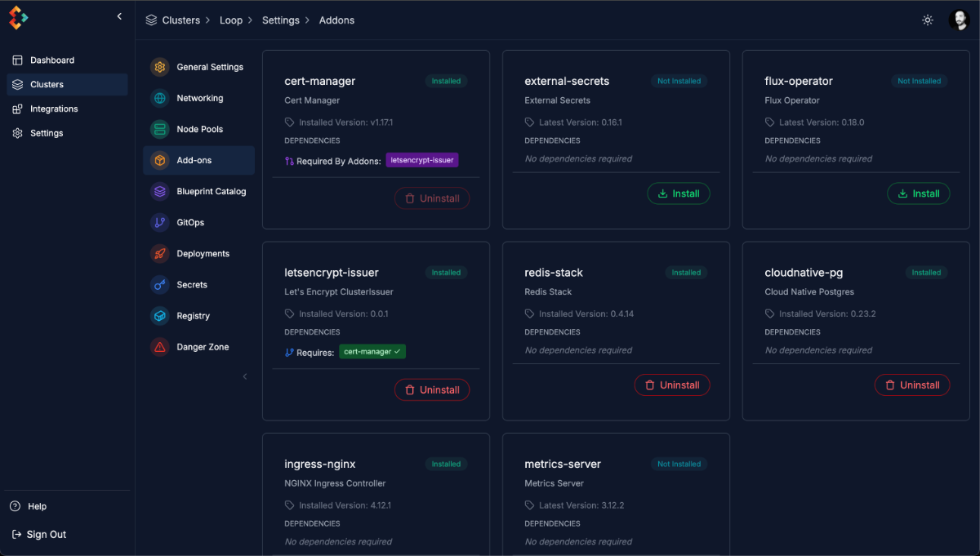Install the flux-operator addon
This screenshot has height=556, width=980.
919,193
